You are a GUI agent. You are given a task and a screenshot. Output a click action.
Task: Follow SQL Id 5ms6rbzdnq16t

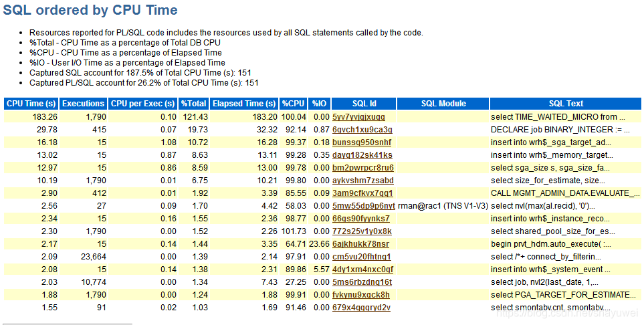click(x=362, y=282)
